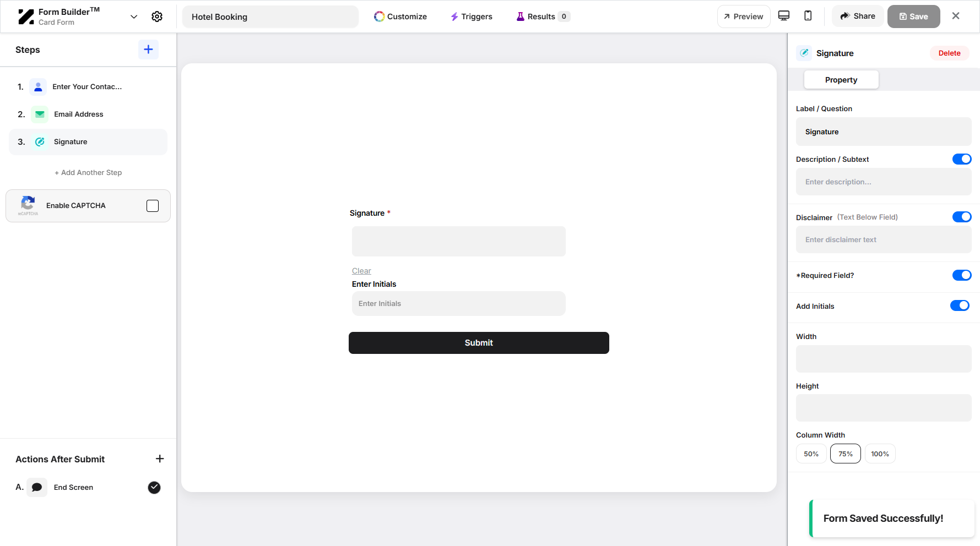Screen dimensions: 980x546
Task: Edit the Hotel Booking form name field
Action: click(x=270, y=17)
